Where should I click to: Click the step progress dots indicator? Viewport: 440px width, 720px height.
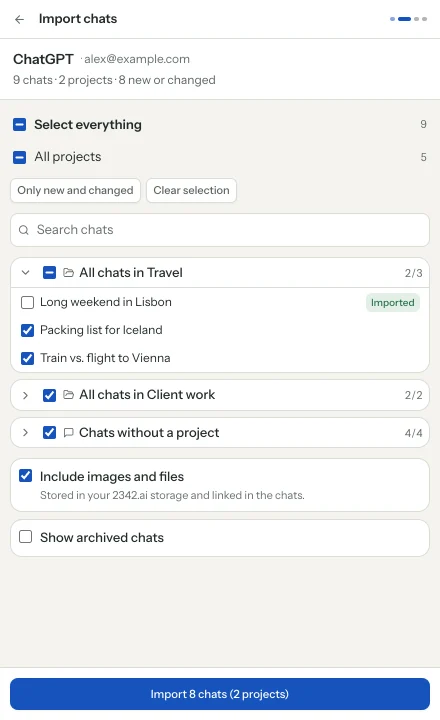coord(408,19)
